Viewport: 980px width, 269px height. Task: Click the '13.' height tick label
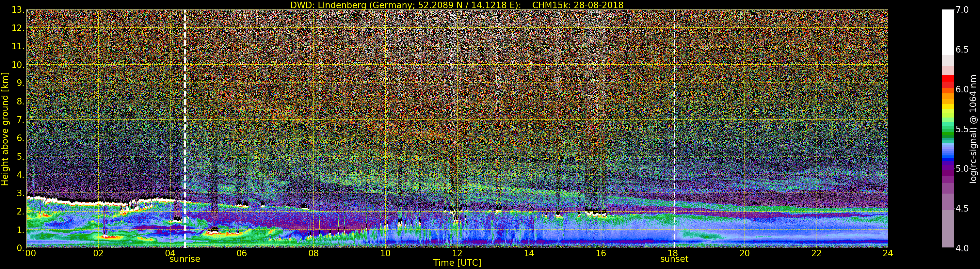(18, 10)
